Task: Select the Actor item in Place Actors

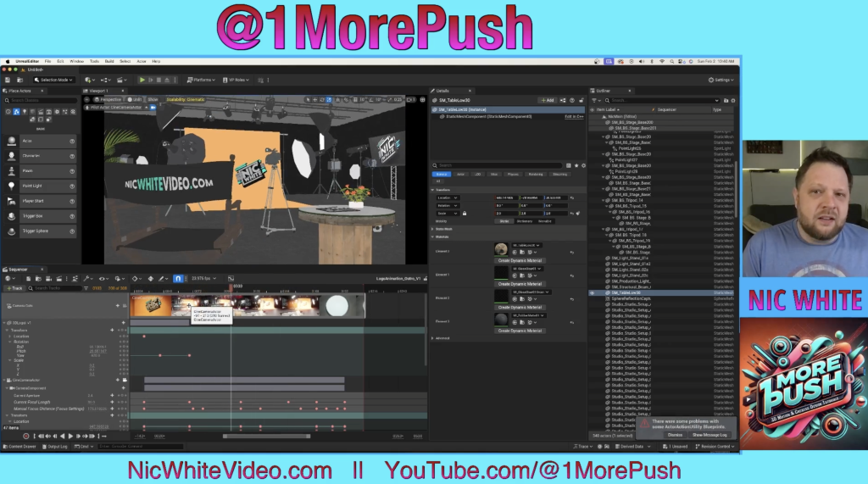Action: click(x=40, y=142)
